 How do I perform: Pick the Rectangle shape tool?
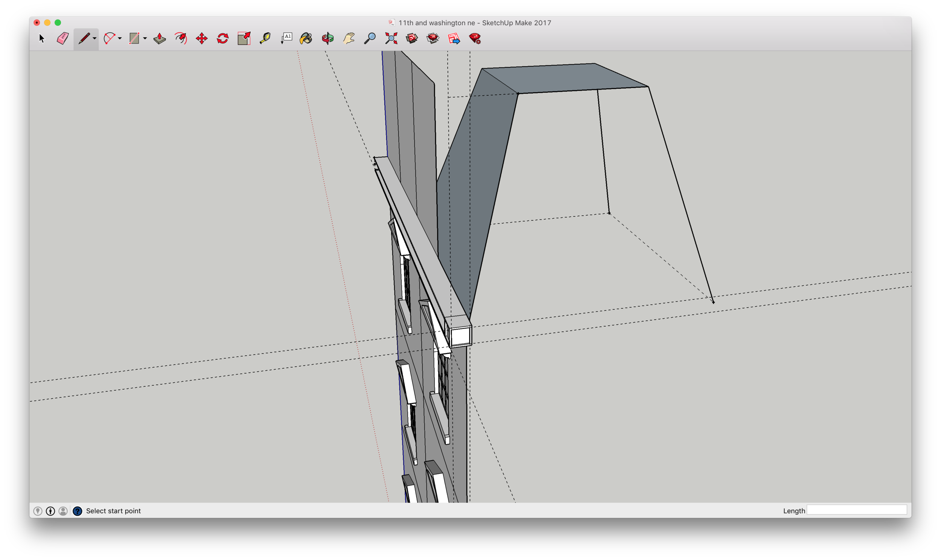(134, 38)
